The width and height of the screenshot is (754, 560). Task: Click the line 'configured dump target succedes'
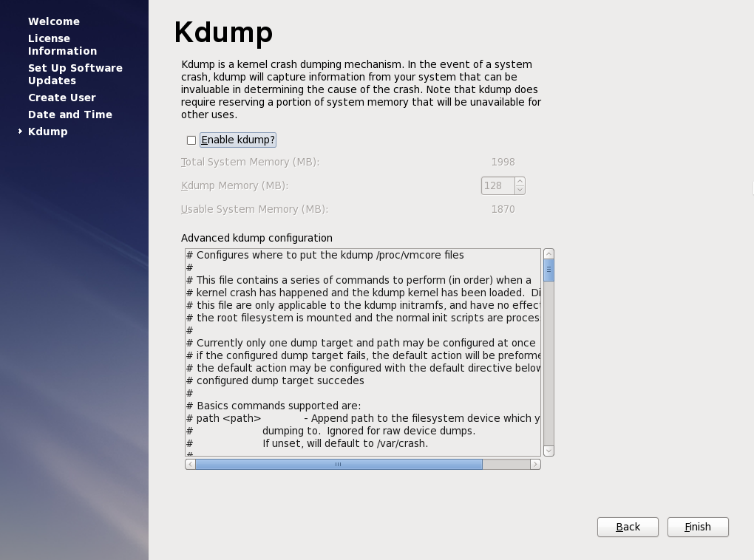click(x=275, y=380)
